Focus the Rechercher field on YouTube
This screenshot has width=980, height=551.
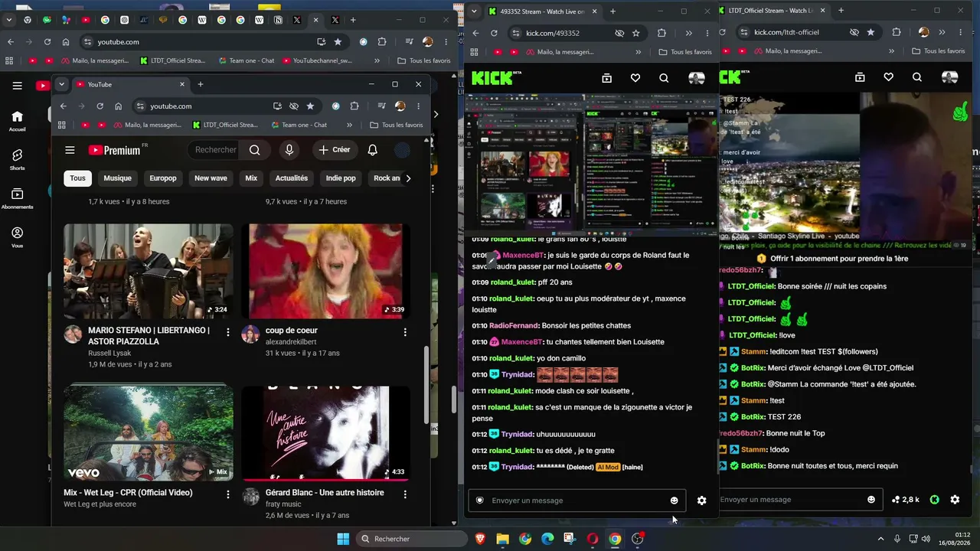(x=215, y=150)
